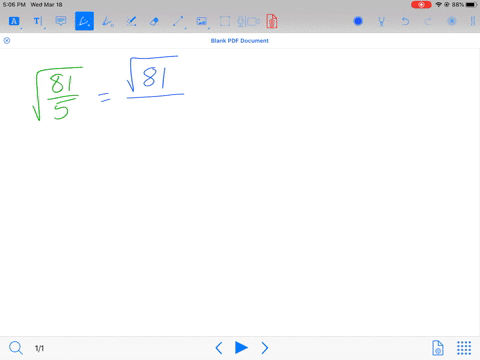The width and height of the screenshot is (480, 360).
Task: Redo the last undone stroke
Action: point(428,22)
